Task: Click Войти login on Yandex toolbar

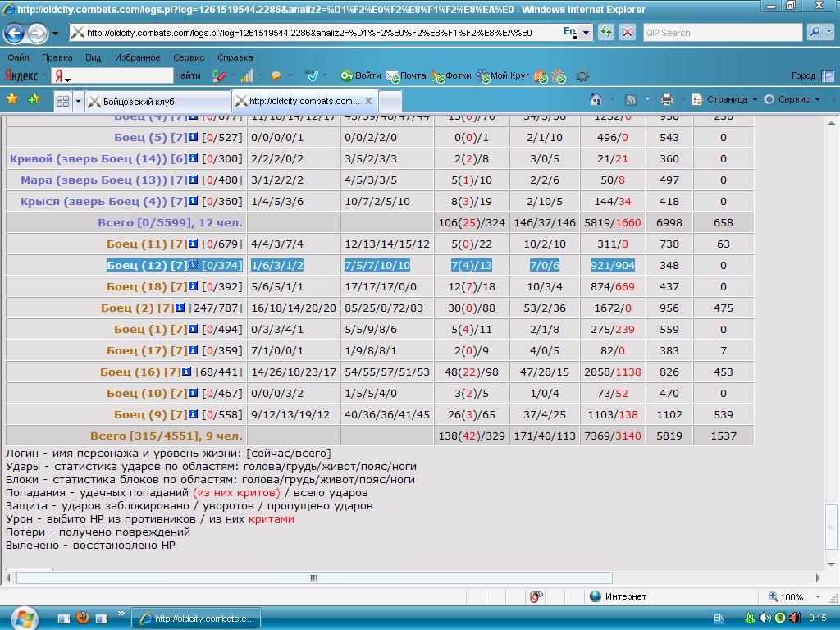Action: (361, 76)
